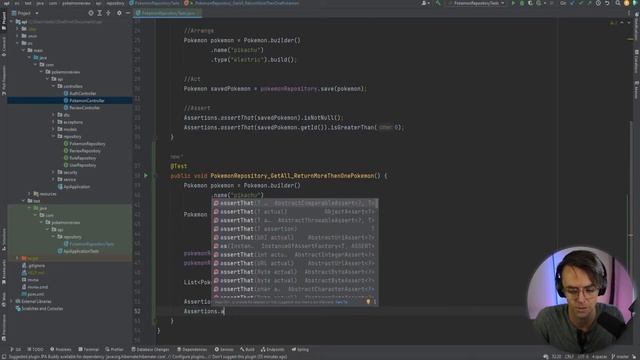The height and width of the screenshot is (360, 640).
Task: Open Project panel gear options
Action: pyautogui.click(x=119, y=13)
